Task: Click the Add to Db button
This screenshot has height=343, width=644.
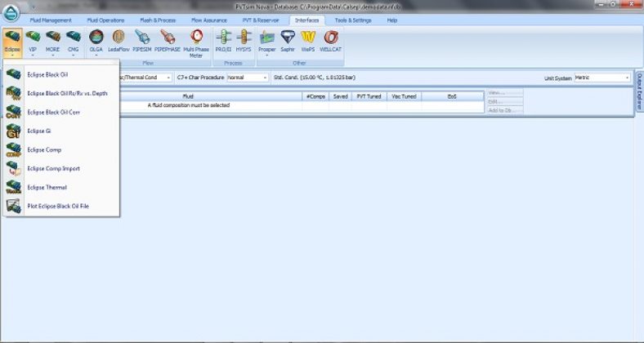Action: (x=505, y=110)
